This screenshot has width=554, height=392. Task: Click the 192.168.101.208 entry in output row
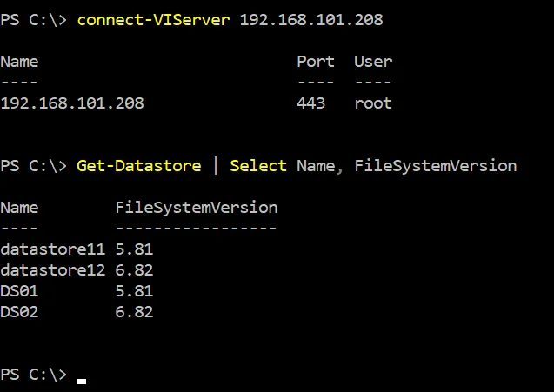click(72, 103)
